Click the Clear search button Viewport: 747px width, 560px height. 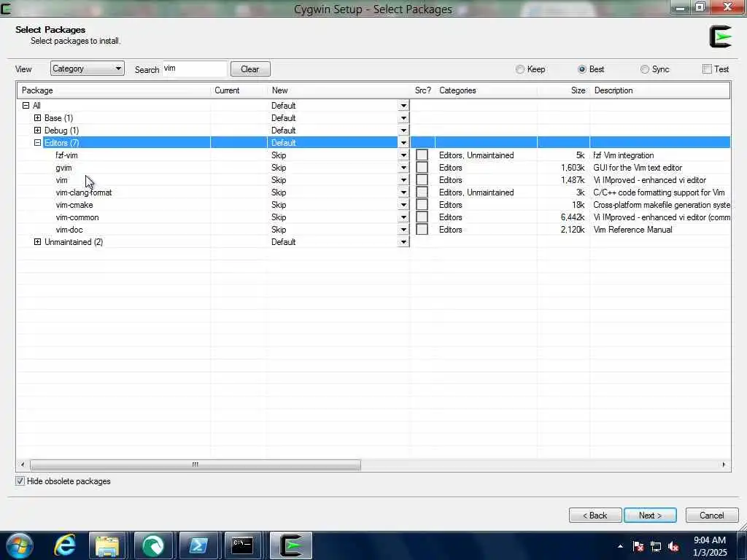[250, 69]
